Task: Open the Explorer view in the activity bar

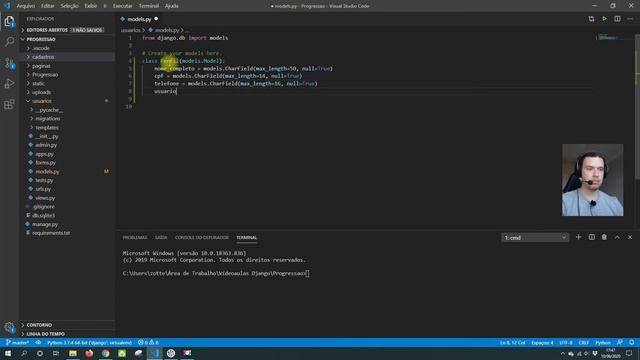Action: coord(9,21)
